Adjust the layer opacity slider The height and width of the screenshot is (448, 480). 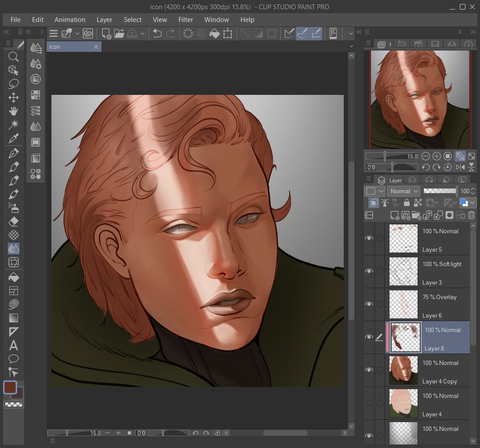click(440, 191)
